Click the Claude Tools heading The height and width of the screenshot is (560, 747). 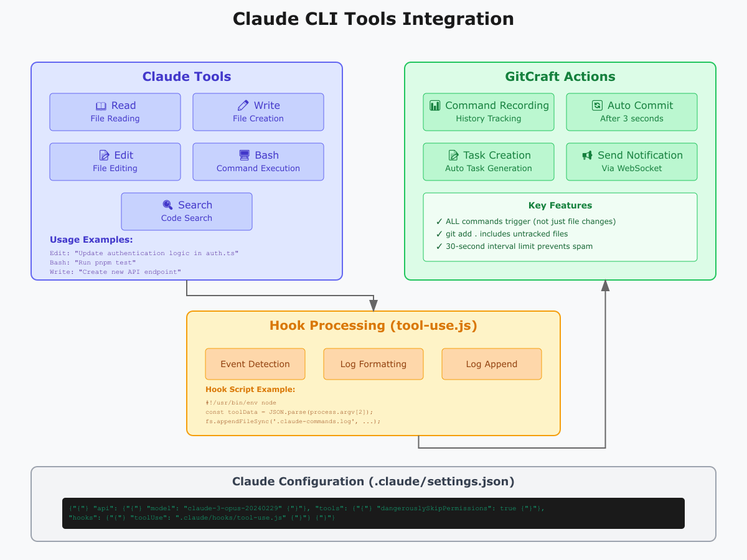[187, 77]
